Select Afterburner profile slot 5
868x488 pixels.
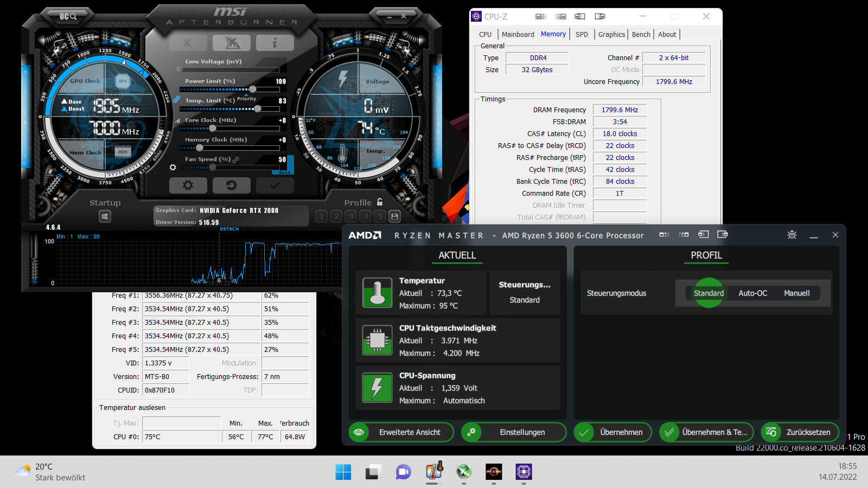tap(380, 217)
